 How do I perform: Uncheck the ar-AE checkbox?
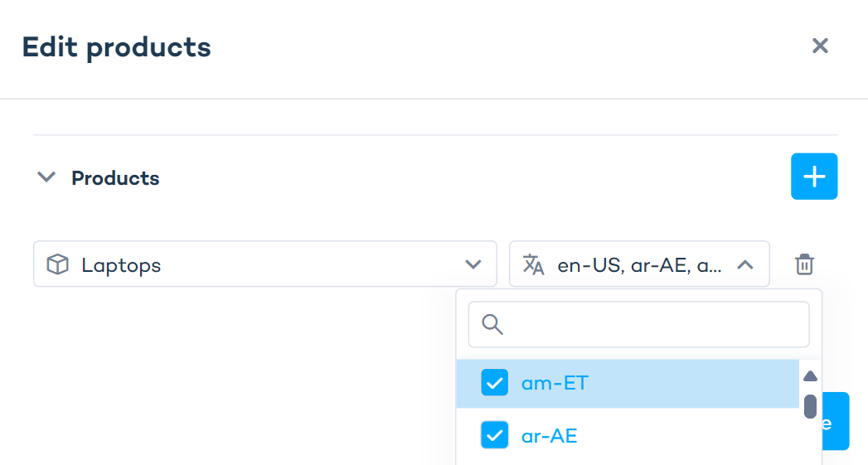click(495, 435)
